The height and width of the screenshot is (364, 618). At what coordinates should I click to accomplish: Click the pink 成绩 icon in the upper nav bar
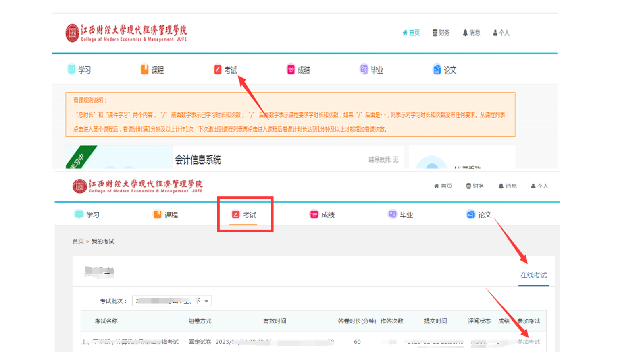pyautogui.click(x=291, y=70)
